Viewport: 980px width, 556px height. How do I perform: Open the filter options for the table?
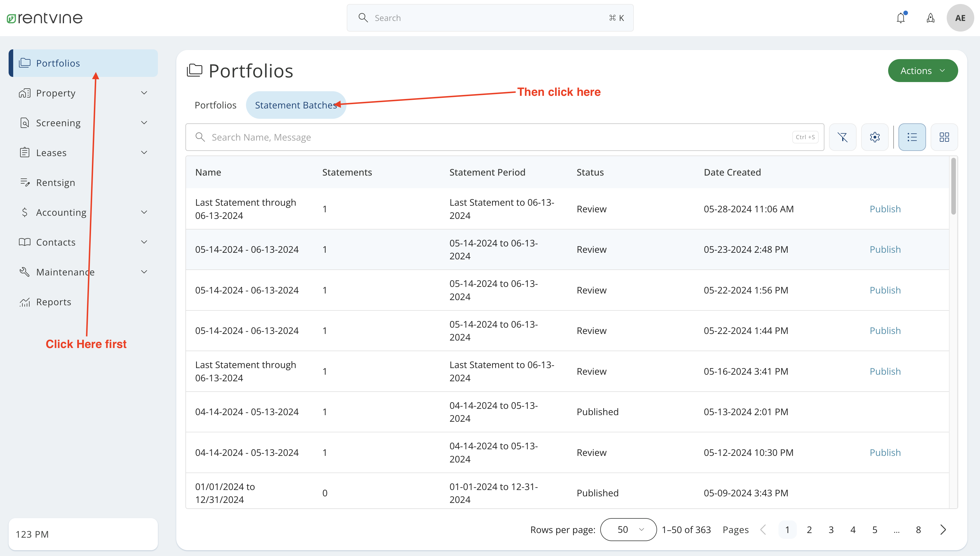pos(843,137)
